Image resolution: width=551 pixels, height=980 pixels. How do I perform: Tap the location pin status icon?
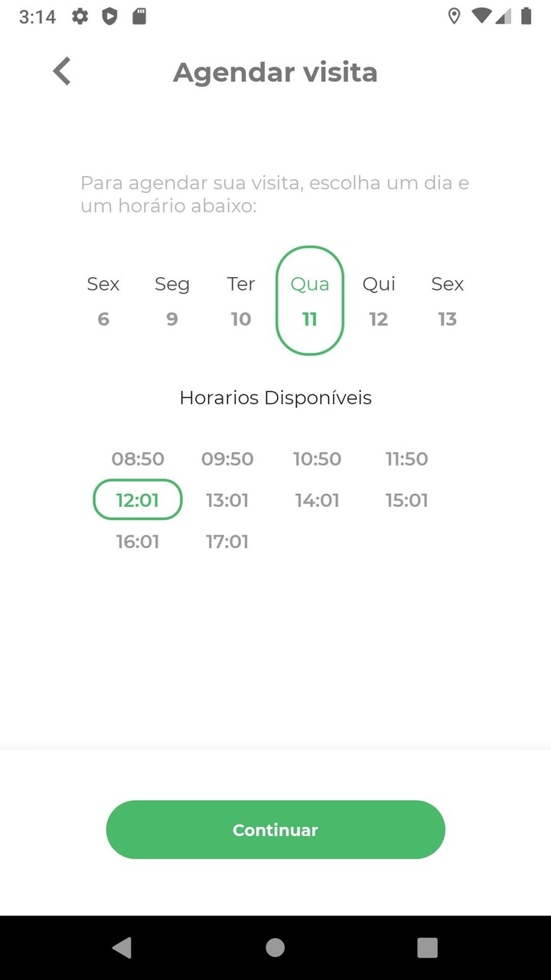click(x=455, y=16)
